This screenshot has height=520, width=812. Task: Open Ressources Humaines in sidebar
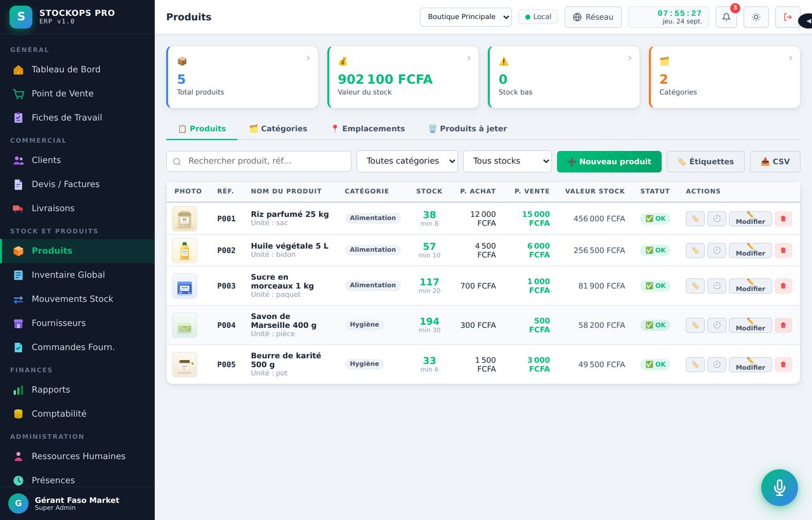click(77, 457)
